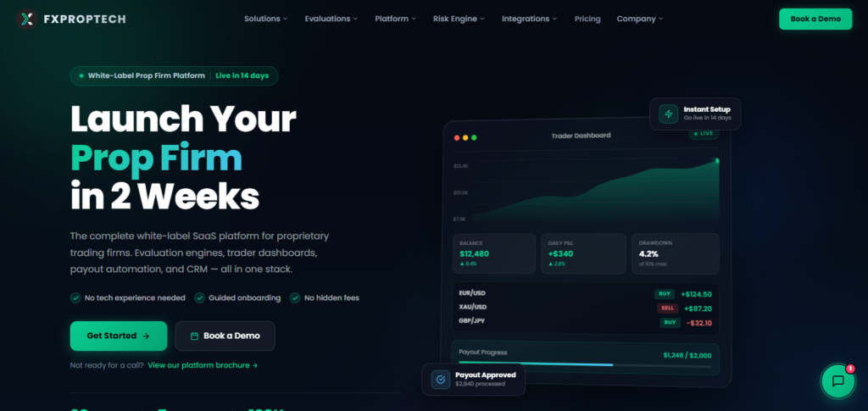Viewport: 868px width, 411px height.
Task: Click the Prop Firm gradient headline text
Action: click(156, 158)
